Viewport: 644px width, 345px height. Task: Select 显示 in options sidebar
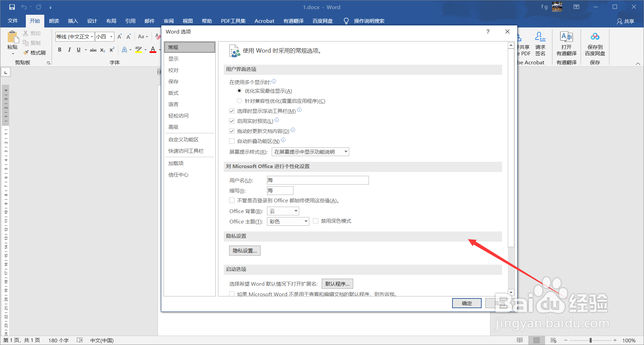(x=190, y=59)
